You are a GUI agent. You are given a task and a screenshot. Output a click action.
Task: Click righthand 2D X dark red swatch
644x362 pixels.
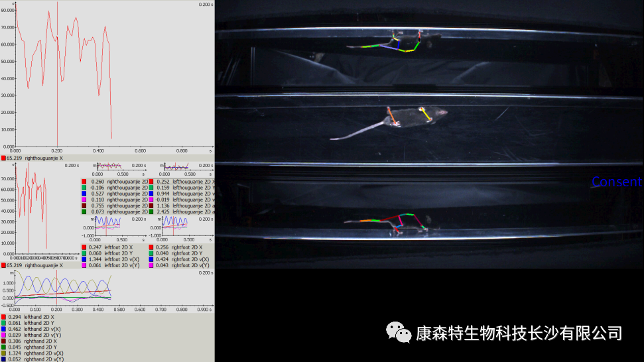coord(3,340)
